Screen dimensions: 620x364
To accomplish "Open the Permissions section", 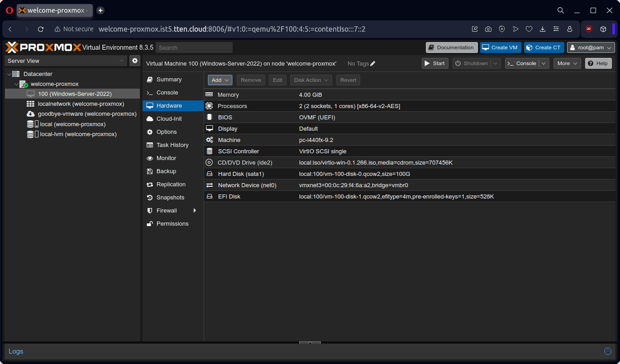I will (x=173, y=224).
